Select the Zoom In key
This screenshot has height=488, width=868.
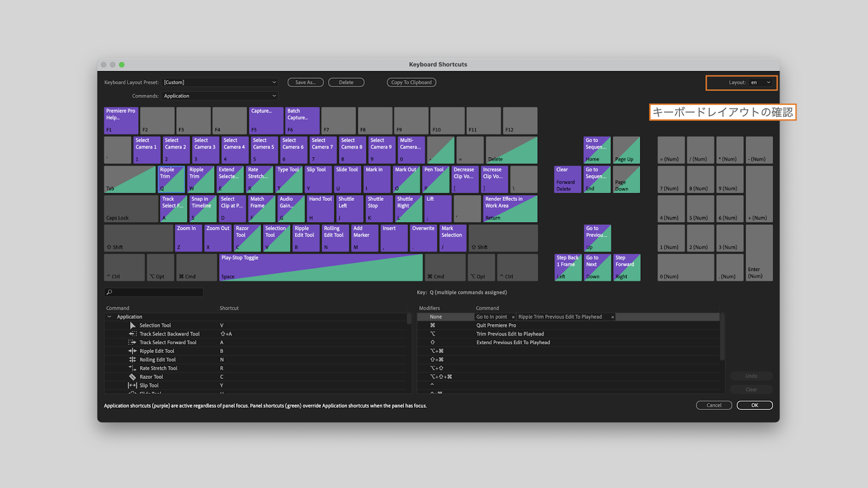(189, 238)
